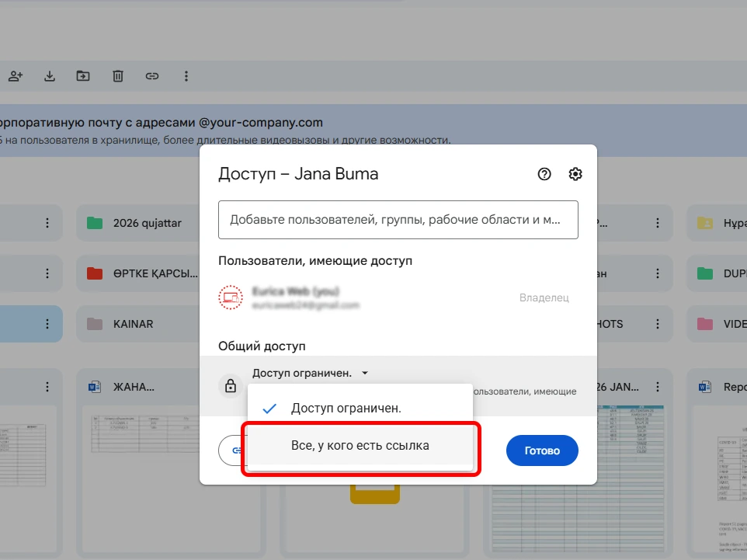Click the Repo document thumbnail
The height and width of the screenshot is (560, 747).
(719, 478)
